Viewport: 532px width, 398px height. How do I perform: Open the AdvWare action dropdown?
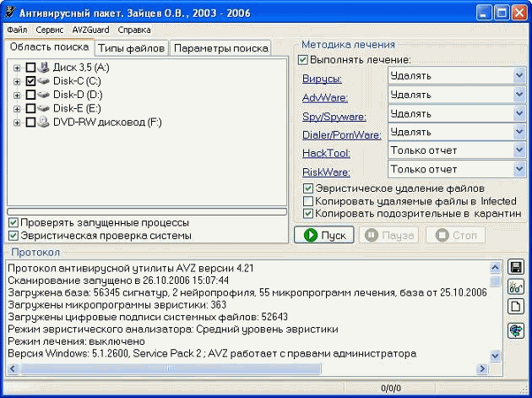(x=519, y=94)
